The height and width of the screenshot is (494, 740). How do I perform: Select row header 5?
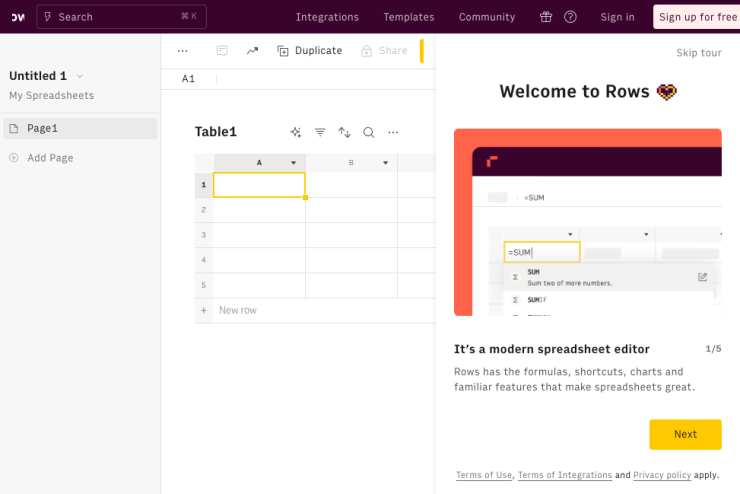[204, 285]
